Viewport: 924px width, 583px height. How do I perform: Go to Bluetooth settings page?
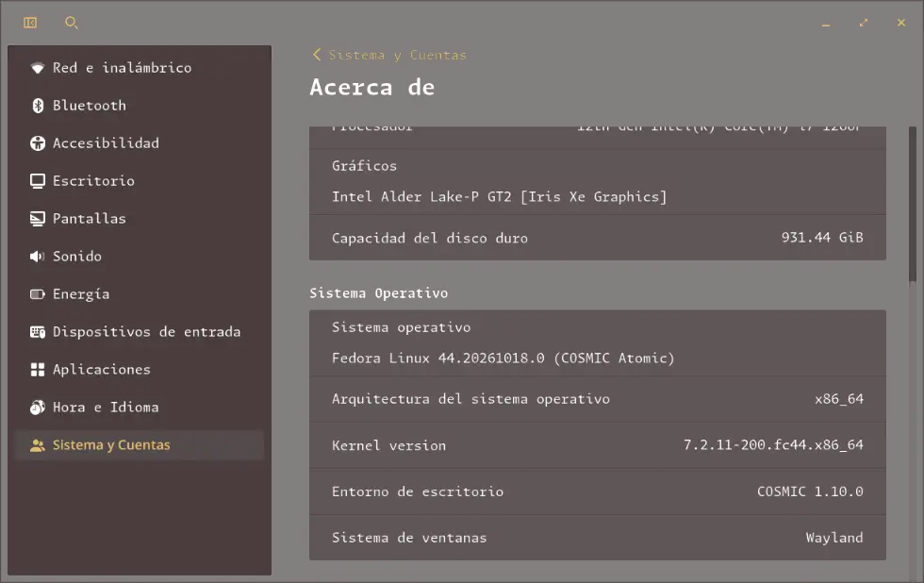140,106
